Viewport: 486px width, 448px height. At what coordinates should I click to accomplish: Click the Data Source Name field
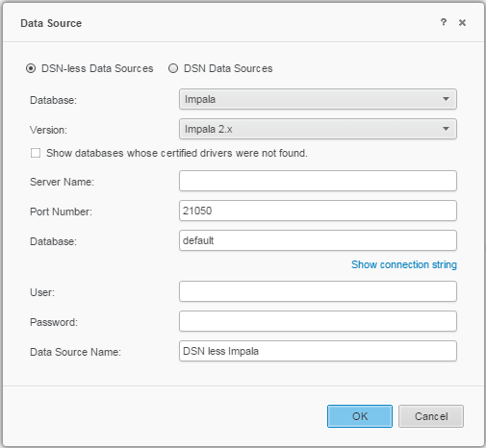318,351
